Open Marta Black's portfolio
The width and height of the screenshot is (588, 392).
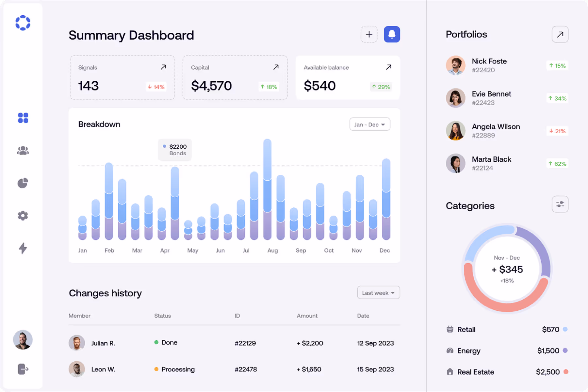point(491,163)
